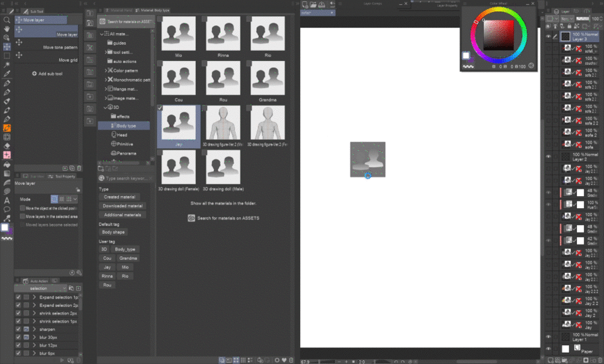Screen dimensions: 604x364
Task: Switch to the Tool Property tab
Action: point(62,176)
